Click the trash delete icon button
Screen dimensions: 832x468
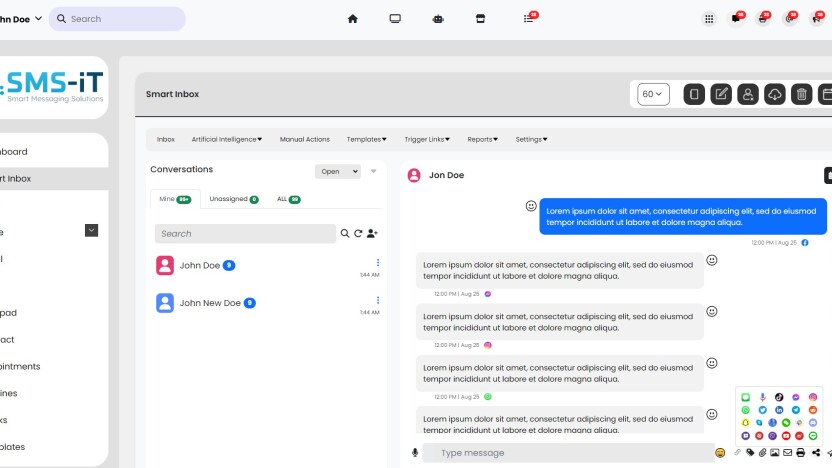point(801,94)
